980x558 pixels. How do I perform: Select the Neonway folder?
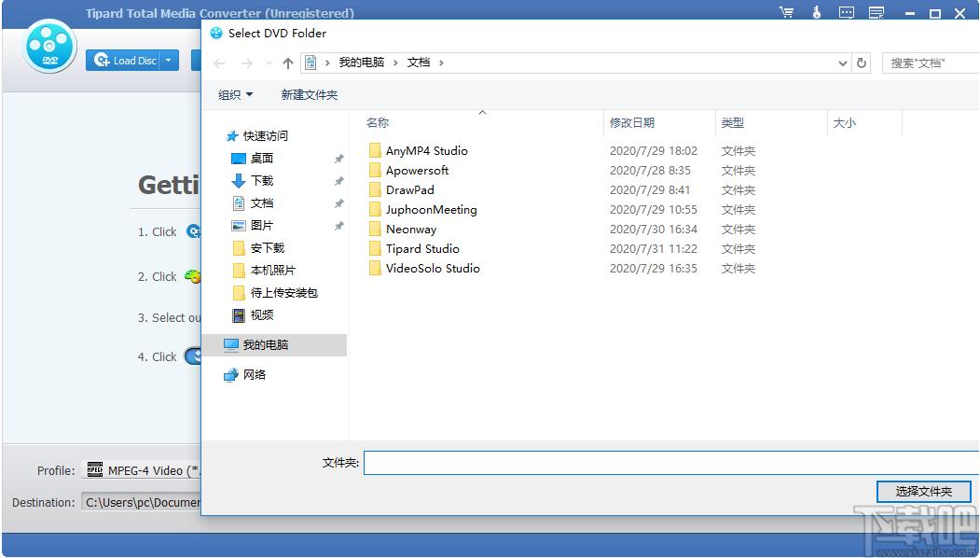(x=410, y=229)
